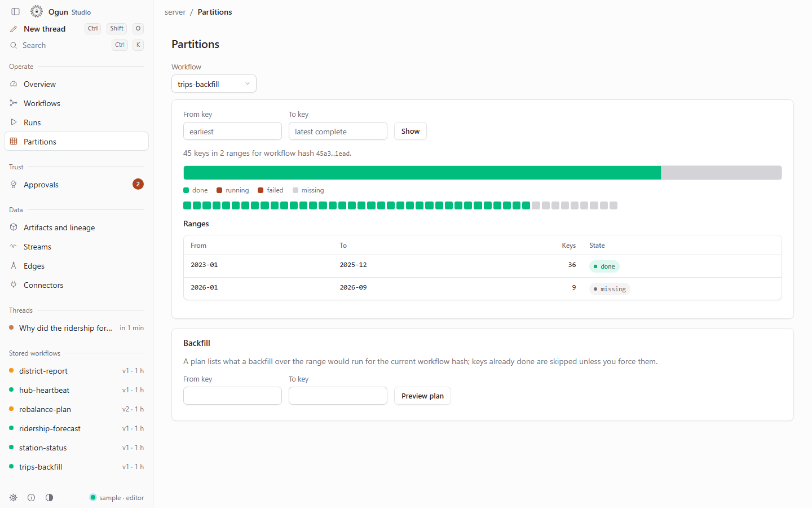The width and height of the screenshot is (812, 508).
Task: Click the New thread pencil icon
Action: pyautogui.click(x=14, y=29)
